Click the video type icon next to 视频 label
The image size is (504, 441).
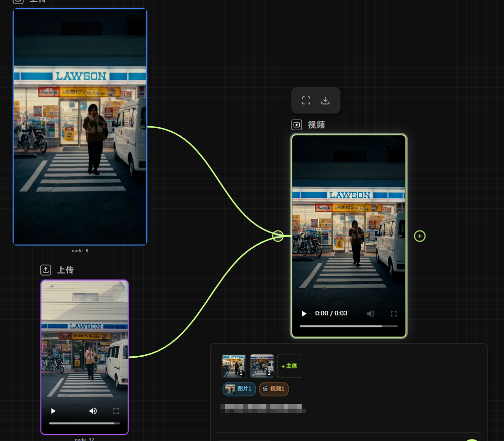[297, 125]
